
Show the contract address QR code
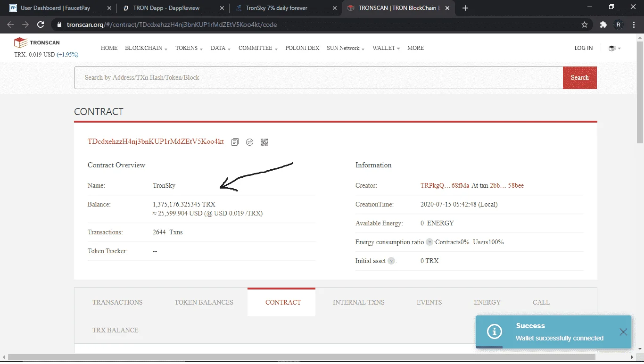264,142
